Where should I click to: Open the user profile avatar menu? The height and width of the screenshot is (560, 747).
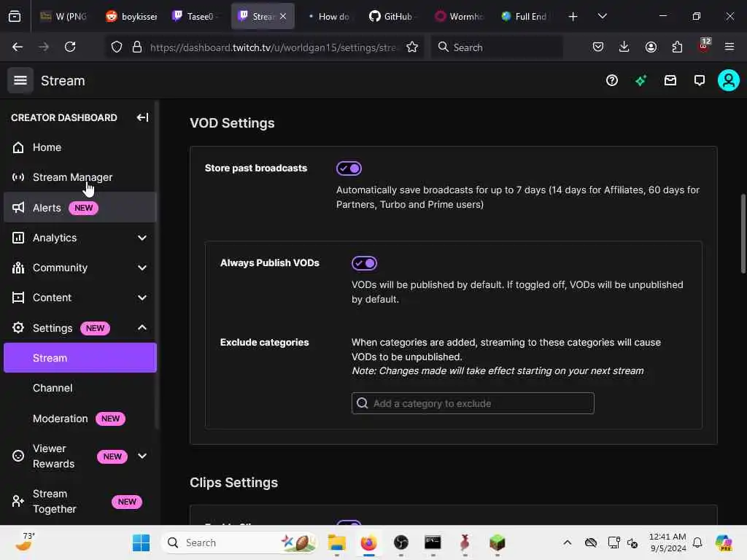[729, 80]
